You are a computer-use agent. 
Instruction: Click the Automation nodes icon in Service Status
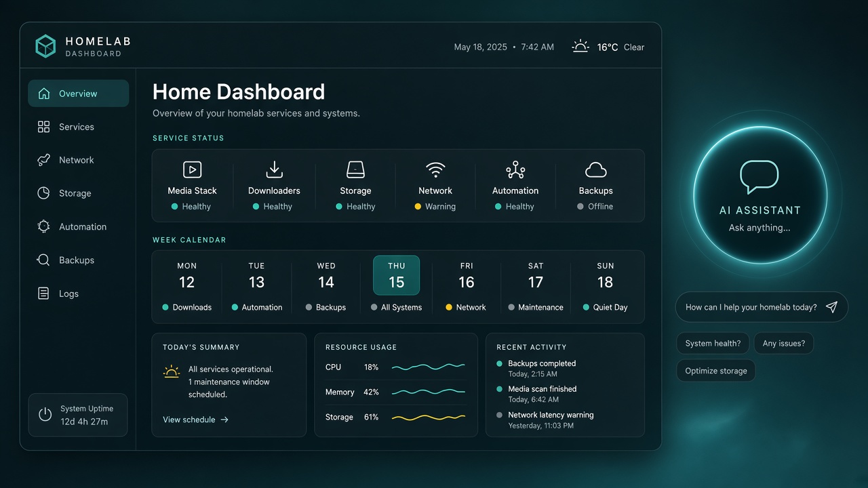coord(515,169)
